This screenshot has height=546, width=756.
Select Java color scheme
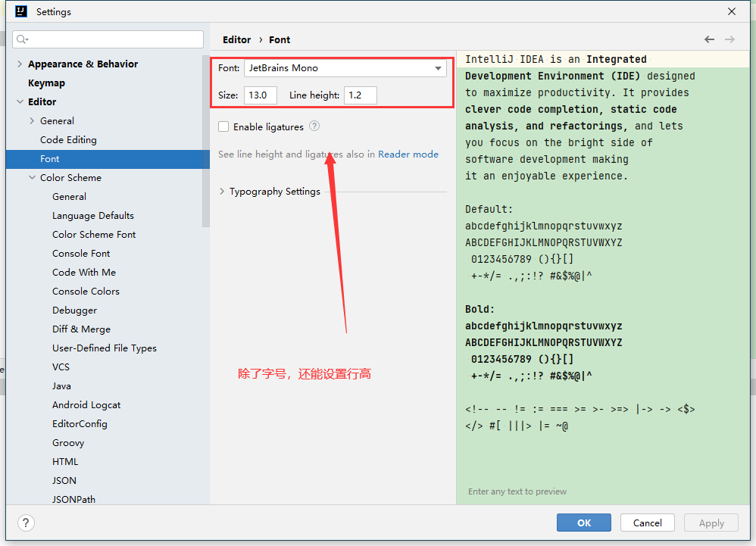(61, 386)
